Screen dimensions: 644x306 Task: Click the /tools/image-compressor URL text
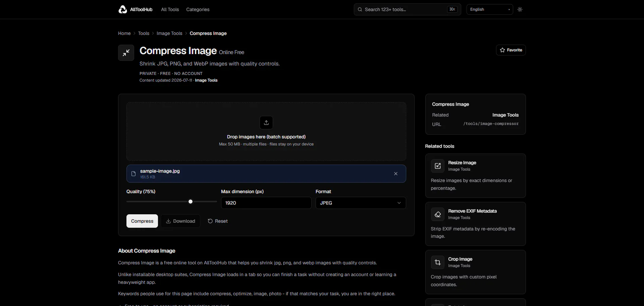pos(491,124)
